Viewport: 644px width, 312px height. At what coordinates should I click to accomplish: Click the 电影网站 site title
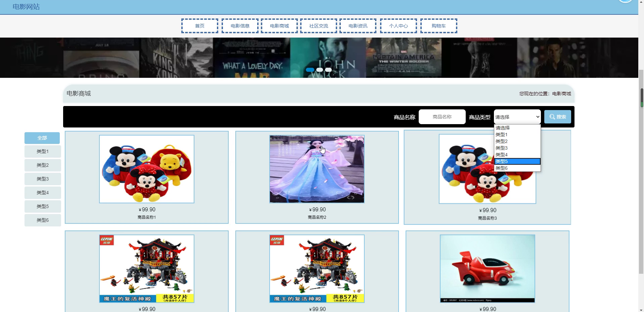pyautogui.click(x=26, y=7)
